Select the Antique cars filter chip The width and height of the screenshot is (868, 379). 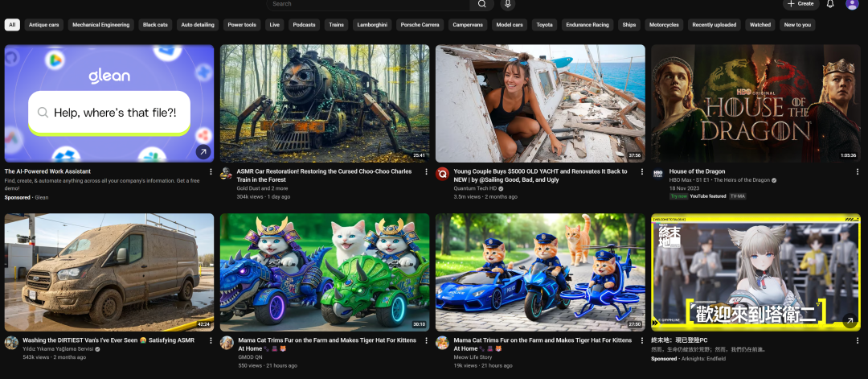[x=44, y=25]
